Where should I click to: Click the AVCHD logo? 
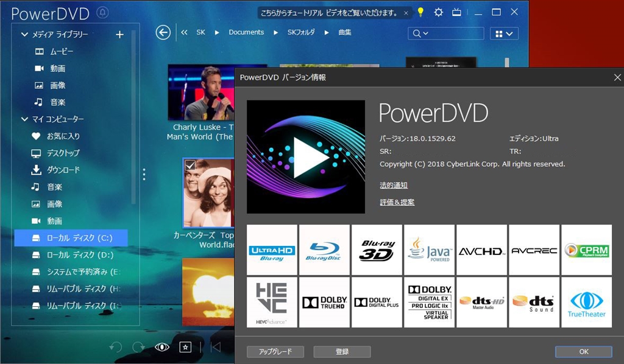pos(481,250)
